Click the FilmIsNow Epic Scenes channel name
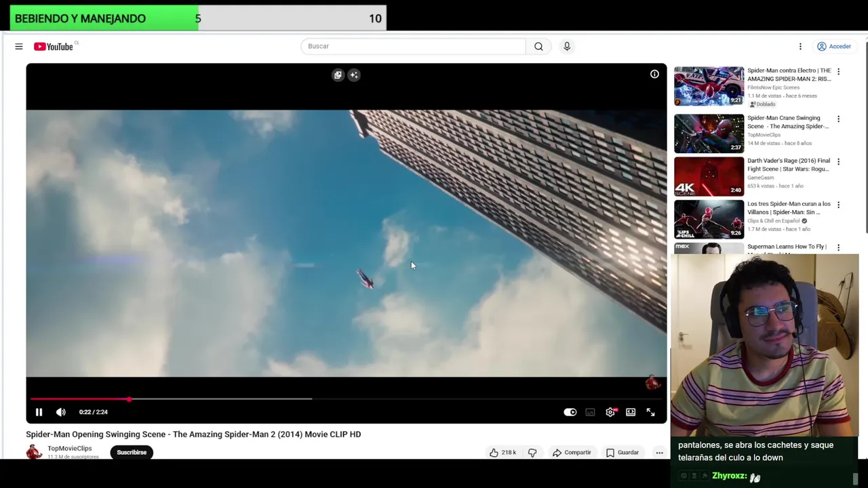868x488 pixels. [773, 87]
